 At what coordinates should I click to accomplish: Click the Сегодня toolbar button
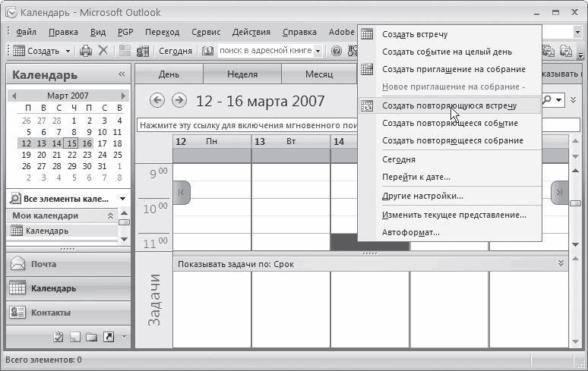pos(175,51)
